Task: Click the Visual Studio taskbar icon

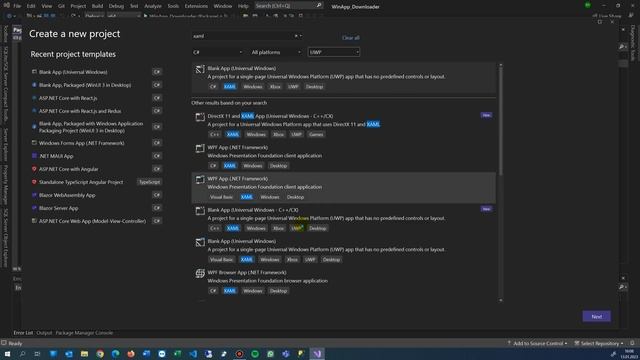Action: (x=317, y=353)
